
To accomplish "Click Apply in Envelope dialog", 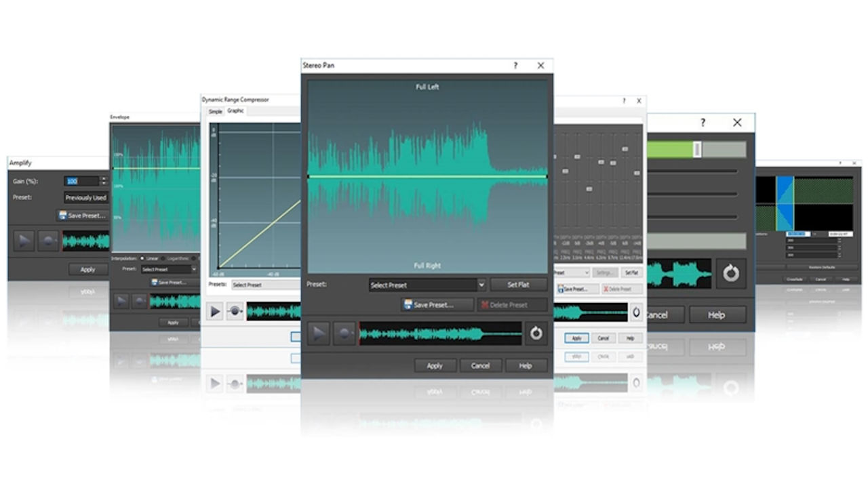I will [x=173, y=323].
